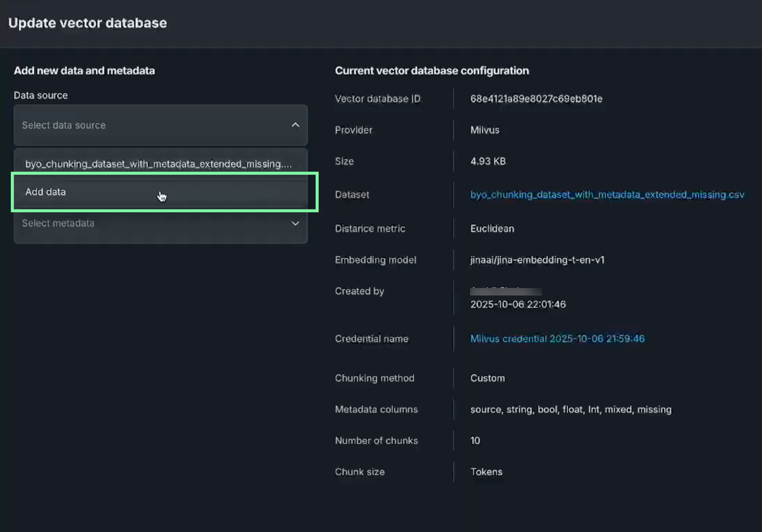The height and width of the screenshot is (532, 762).
Task: Click the blurred creator name
Action: pyautogui.click(x=505, y=291)
